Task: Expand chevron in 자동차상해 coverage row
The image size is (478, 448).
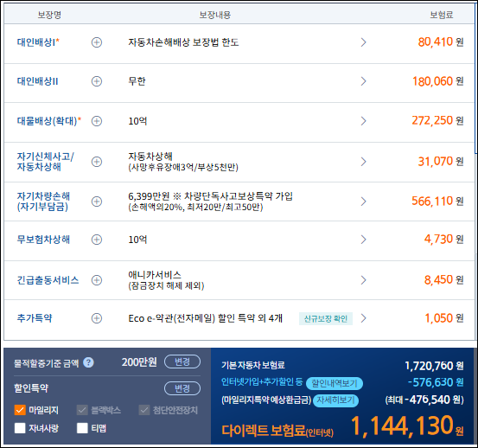Action: click(363, 162)
